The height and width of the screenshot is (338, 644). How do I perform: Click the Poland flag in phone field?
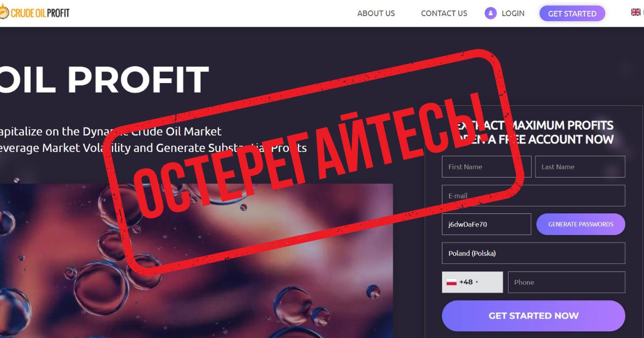[x=451, y=282]
